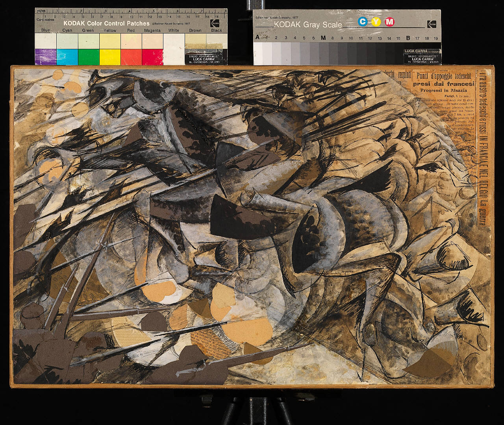Click the yellow 'Y' circle on the gray scale
The height and width of the screenshot is (425, 504).
[x=376, y=22]
